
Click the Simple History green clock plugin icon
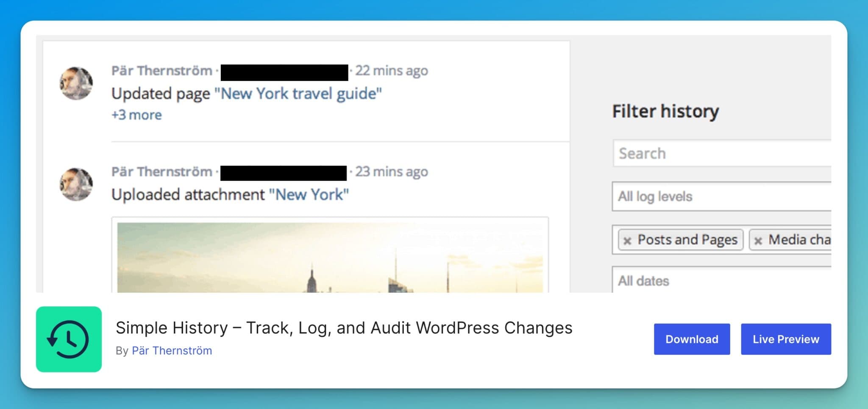69,339
